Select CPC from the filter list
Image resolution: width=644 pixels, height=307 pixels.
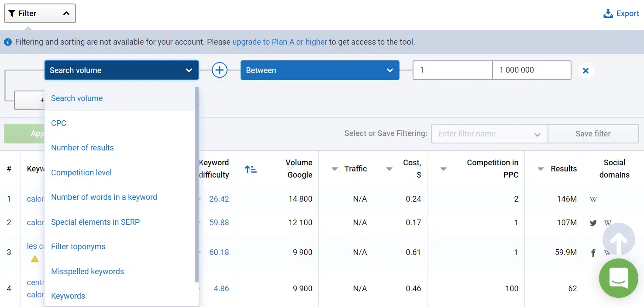[59, 123]
